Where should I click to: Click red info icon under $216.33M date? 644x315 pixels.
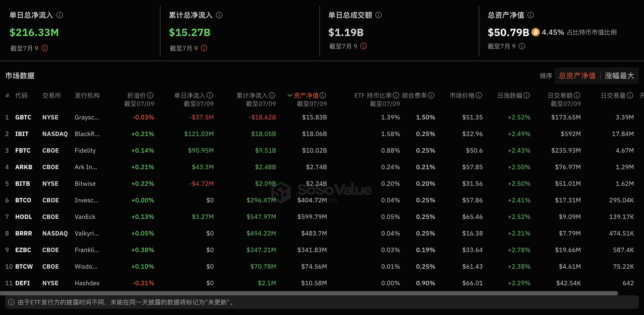pyautogui.click(x=45, y=48)
